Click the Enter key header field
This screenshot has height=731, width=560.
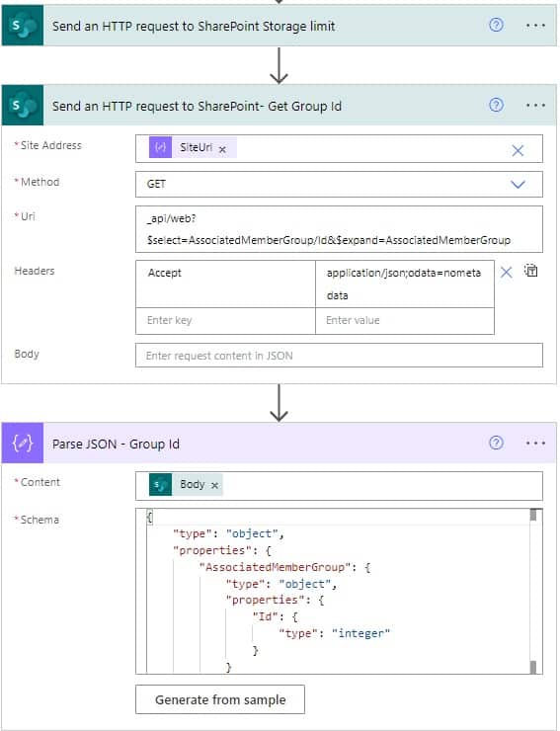(225, 321)
